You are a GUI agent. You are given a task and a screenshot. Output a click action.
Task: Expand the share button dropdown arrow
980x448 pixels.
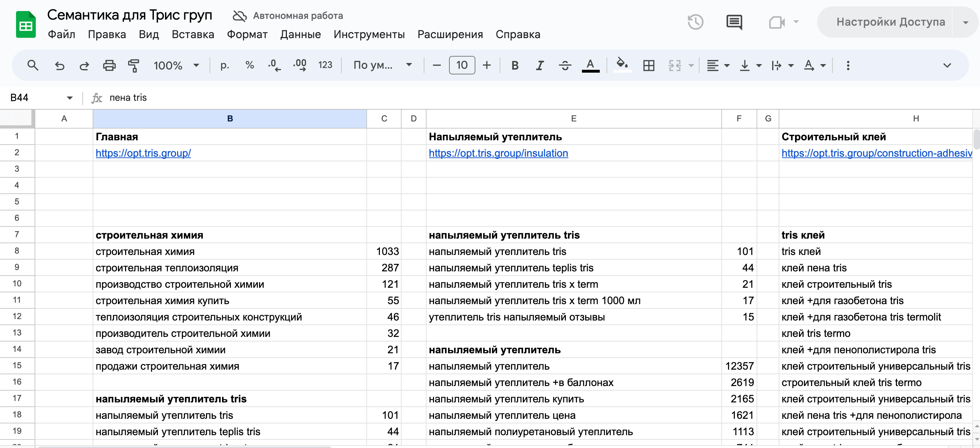pos(965,22)
